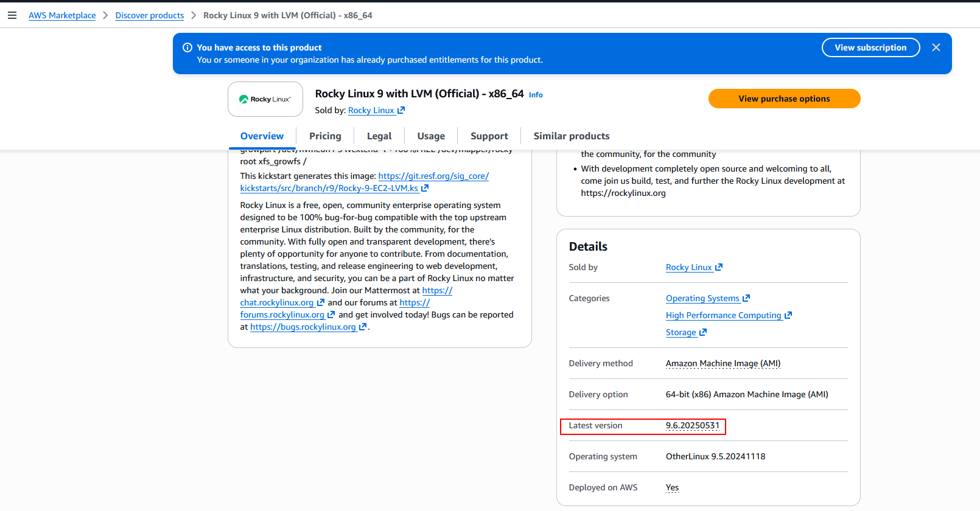The image size is (980, 511).
Task: Open the Sold by Rocky Linux link in the header
Action: pos(371,110)
